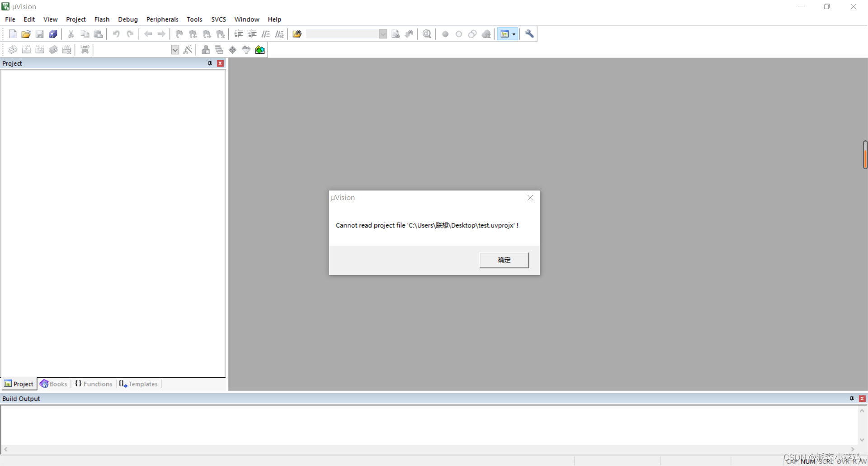Disable all breakpoints icon
This screenshot has width=868, height=466.
click(472, 34)
